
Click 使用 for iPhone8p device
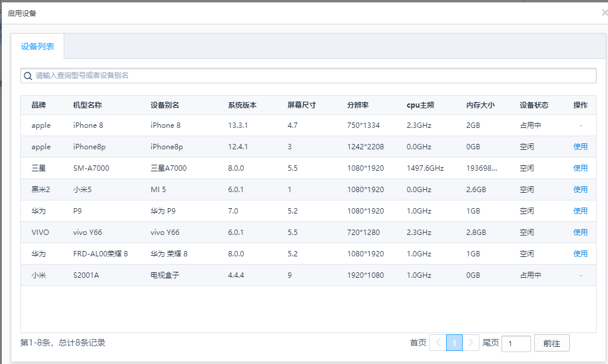click(x=580, y=147)
